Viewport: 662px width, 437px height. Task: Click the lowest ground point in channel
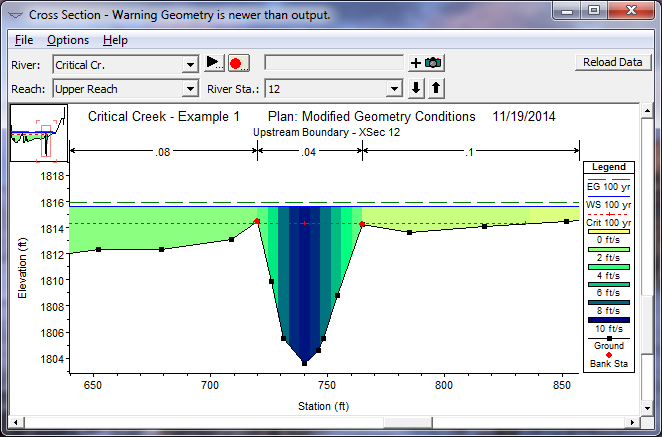tap(304, 362)
